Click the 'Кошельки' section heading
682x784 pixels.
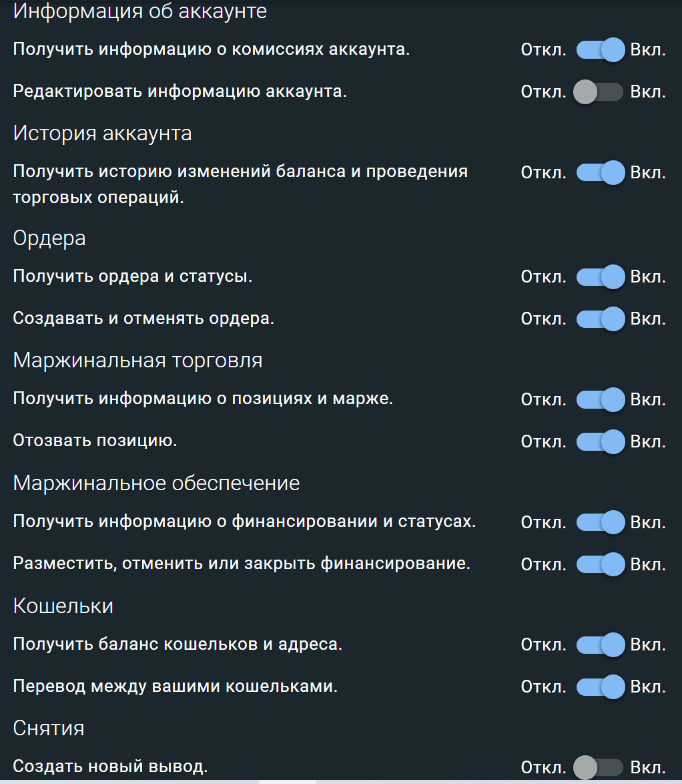pyautogui.click(x=63, y=606)
